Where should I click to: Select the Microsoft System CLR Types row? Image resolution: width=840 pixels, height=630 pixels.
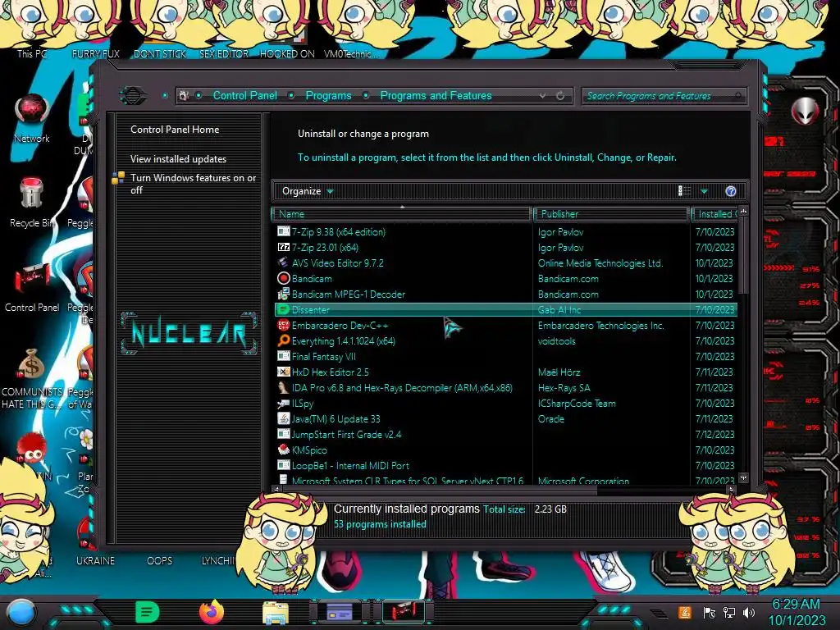[505, 480]
